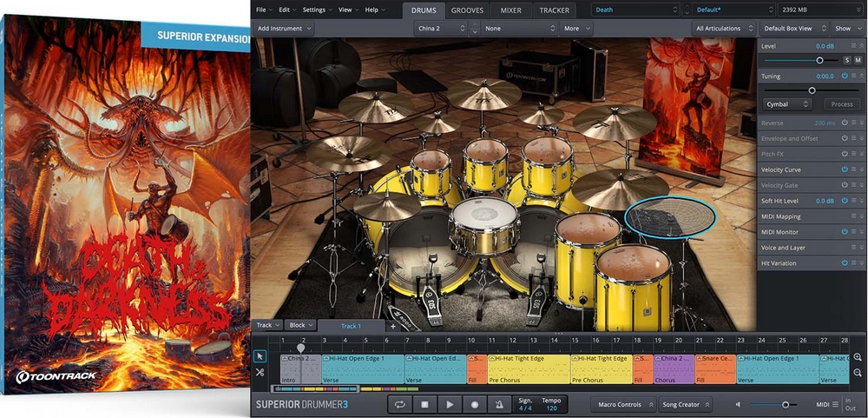Viewport: 868px width, 418px height.
Task: Click the snare drum in the kit view
Action: pyautogui.click(x=484, y=226)
